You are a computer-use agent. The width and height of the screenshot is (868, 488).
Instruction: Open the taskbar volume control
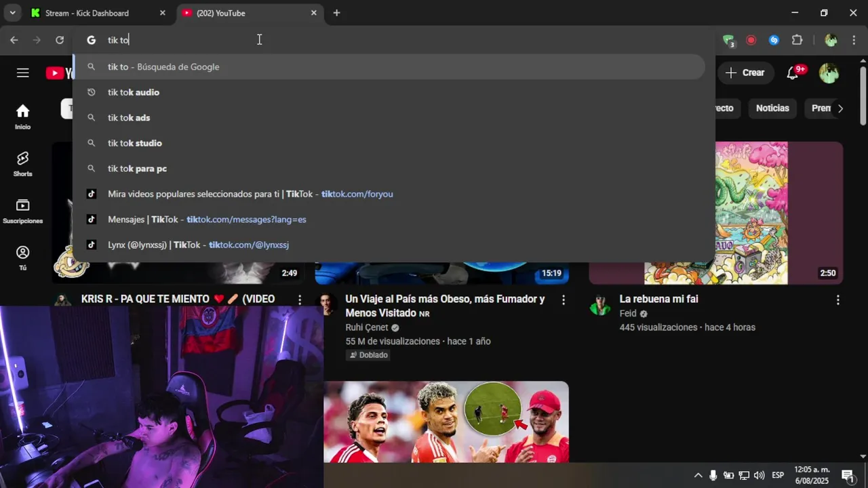click(x=759, y=475)
